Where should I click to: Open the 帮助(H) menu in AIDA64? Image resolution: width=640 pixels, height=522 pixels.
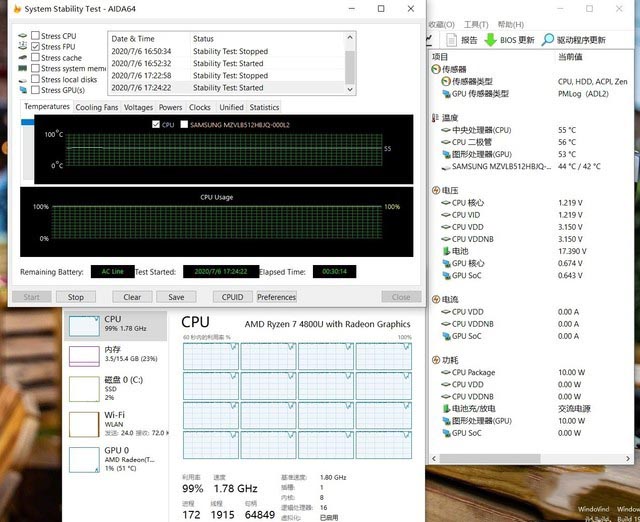[511, 24]
